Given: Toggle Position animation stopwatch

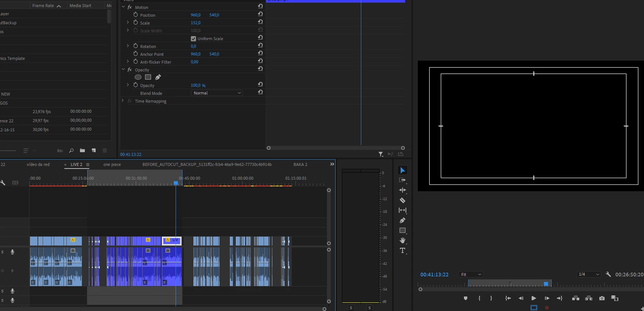Looking at the screenshot, I should pos(135,15).
